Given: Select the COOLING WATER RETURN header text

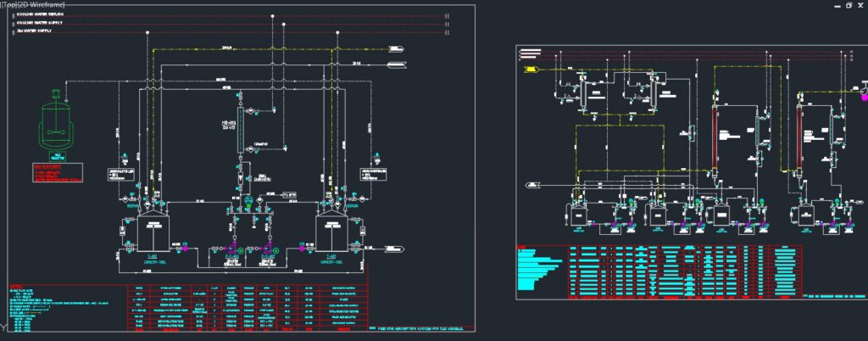Looking at the screenshot, I should point(40,15).
